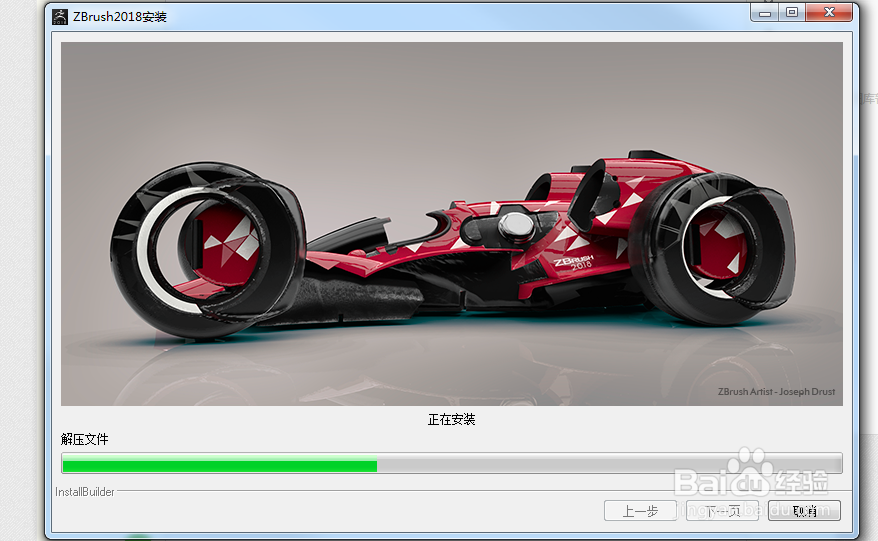Click the 解压文件 label
This screenshot has width=878, height=541.
point(85,439)
